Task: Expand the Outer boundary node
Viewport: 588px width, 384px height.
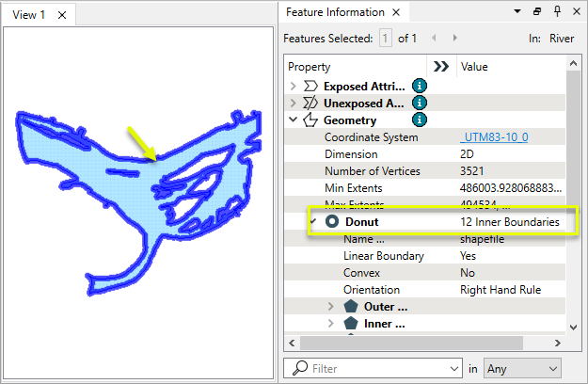Action: 331,307
